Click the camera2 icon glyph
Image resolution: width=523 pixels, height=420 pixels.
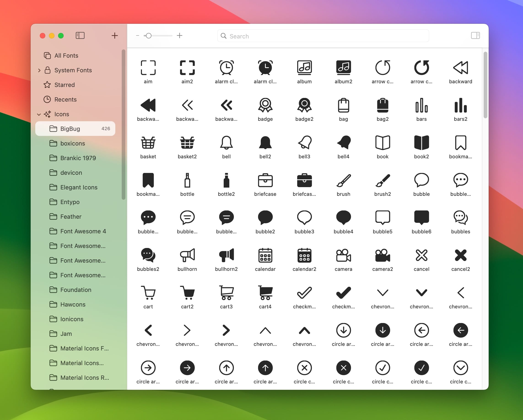(382, 255)
